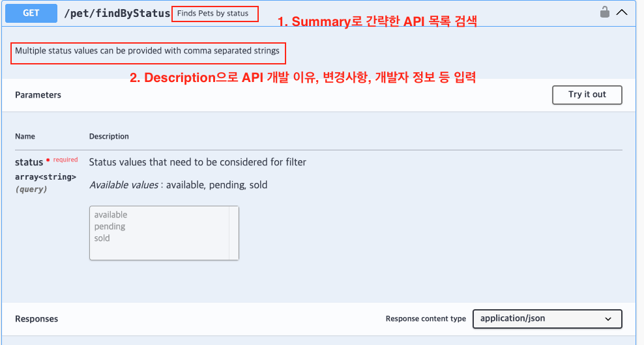The width and height of the screenshot is (644, 345).
Task: Click the 'Finds Pets by status' summary
Action: coord(213,13)
